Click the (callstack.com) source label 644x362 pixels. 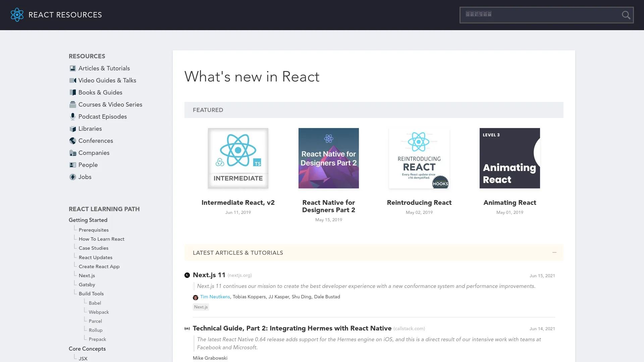pos(409,329)
